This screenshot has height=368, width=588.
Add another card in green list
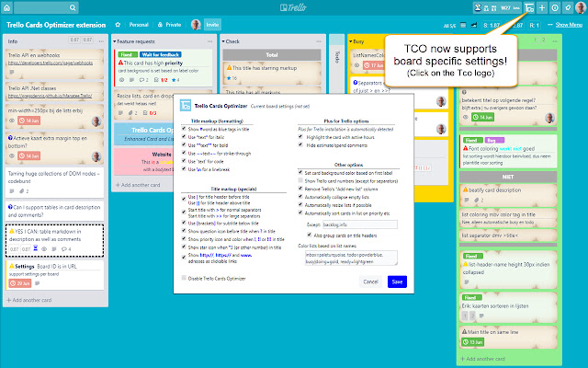point(482,359)
